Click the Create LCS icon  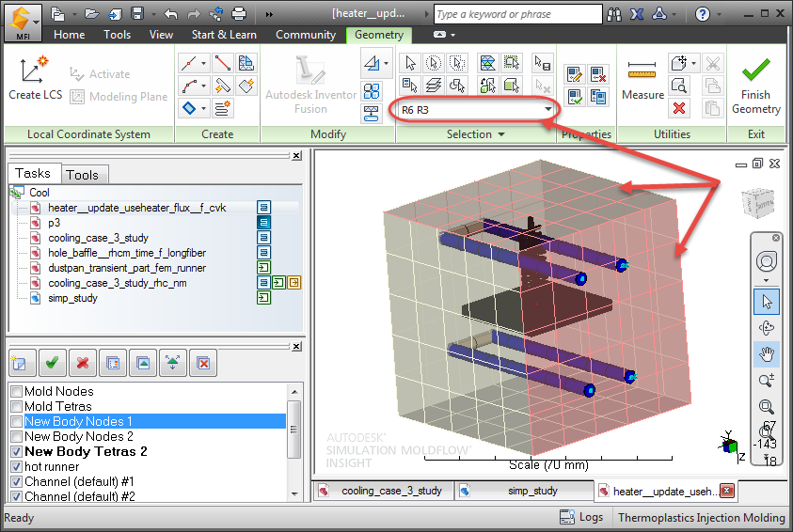pos(33,70)
